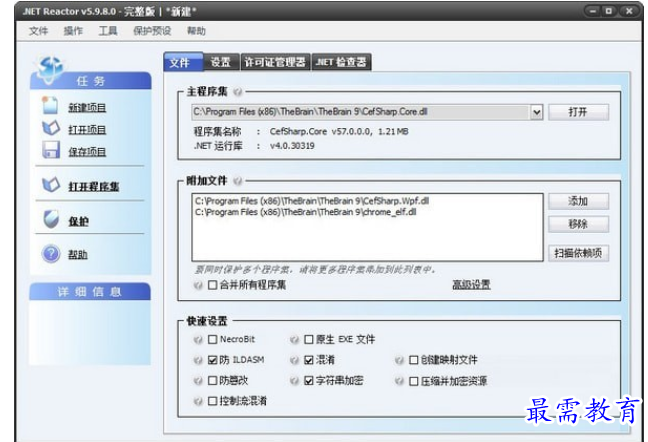Switch to the 设置 tab

pos(221,62)
